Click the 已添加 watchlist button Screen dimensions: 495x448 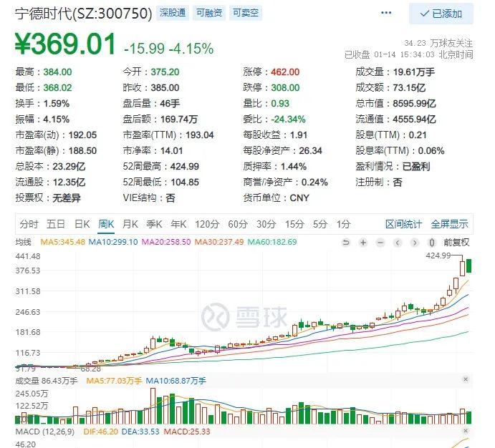[441, 14]
